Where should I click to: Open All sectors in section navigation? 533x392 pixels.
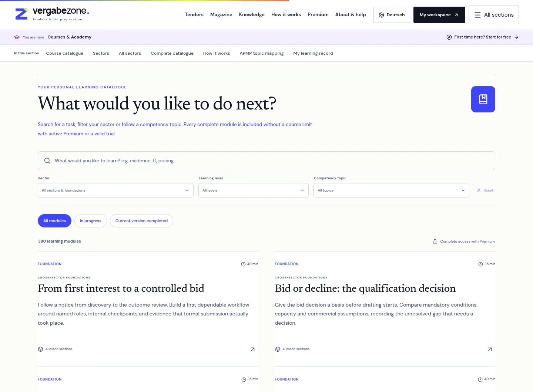pyautogui.click(x=130, y=53)
